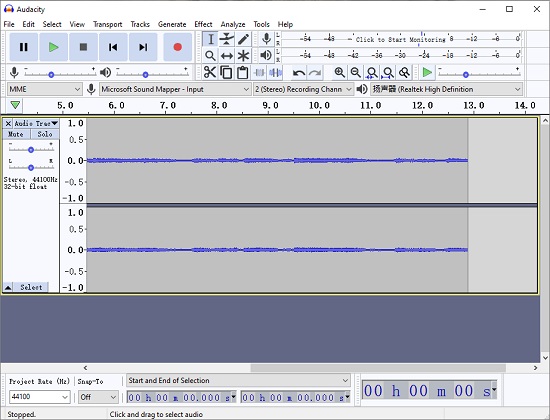Open the Transport menu

tap(107, 24)
